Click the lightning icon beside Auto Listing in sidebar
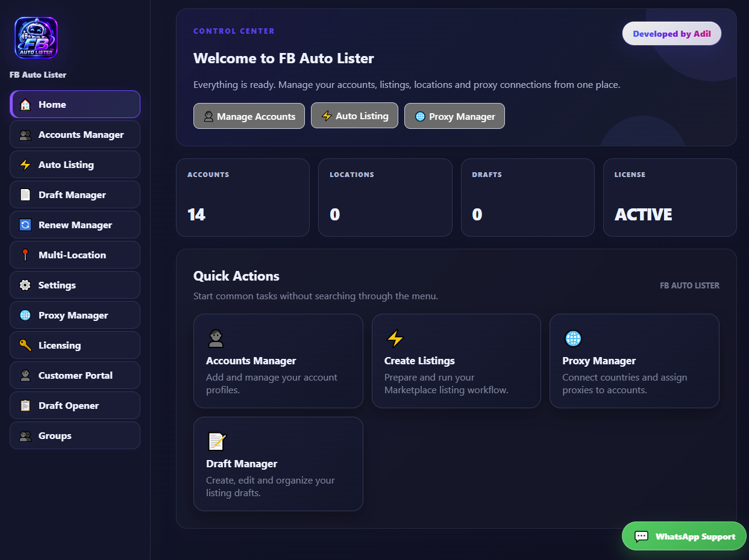This screenshot has height=560, width=749. 25,165
